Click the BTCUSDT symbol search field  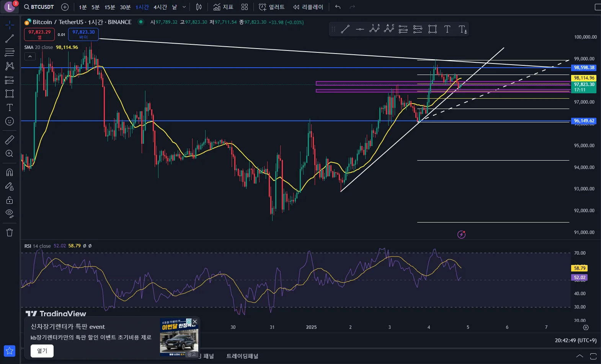click(39, 7)
